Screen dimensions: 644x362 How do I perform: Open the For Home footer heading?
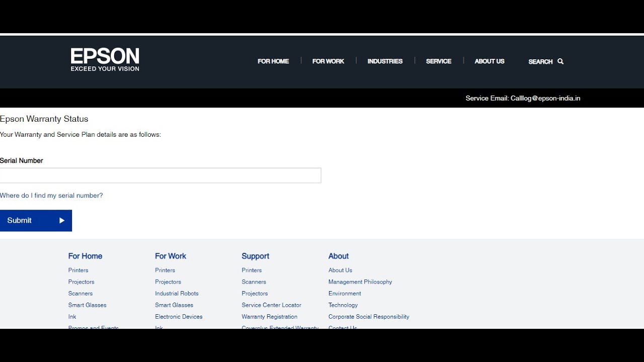click(x=85, y=256)
